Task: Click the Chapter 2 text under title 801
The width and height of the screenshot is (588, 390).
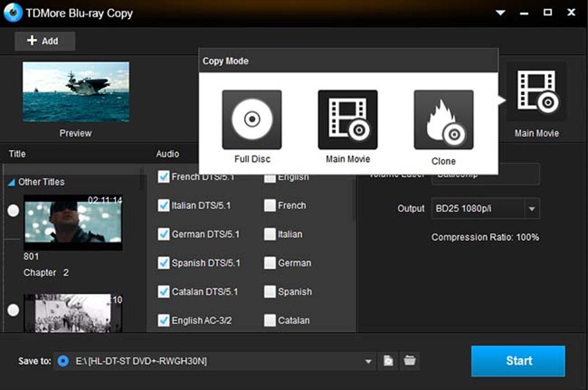Action: 46,272
